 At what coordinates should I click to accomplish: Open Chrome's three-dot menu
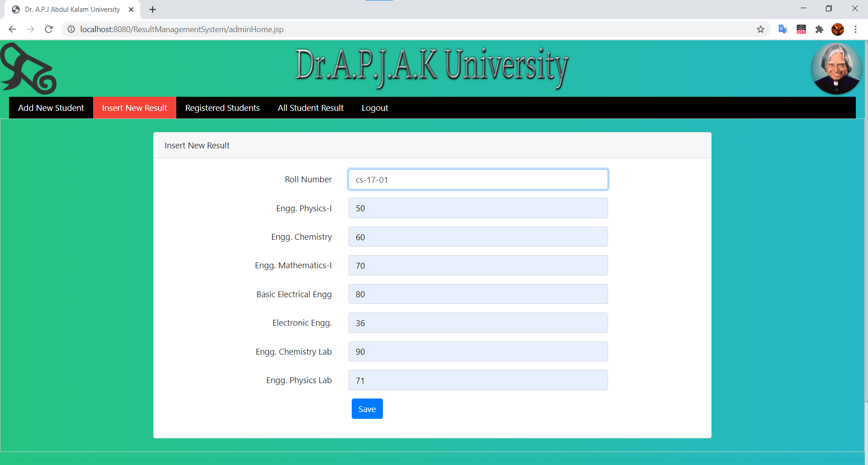(x=855, y=29)
